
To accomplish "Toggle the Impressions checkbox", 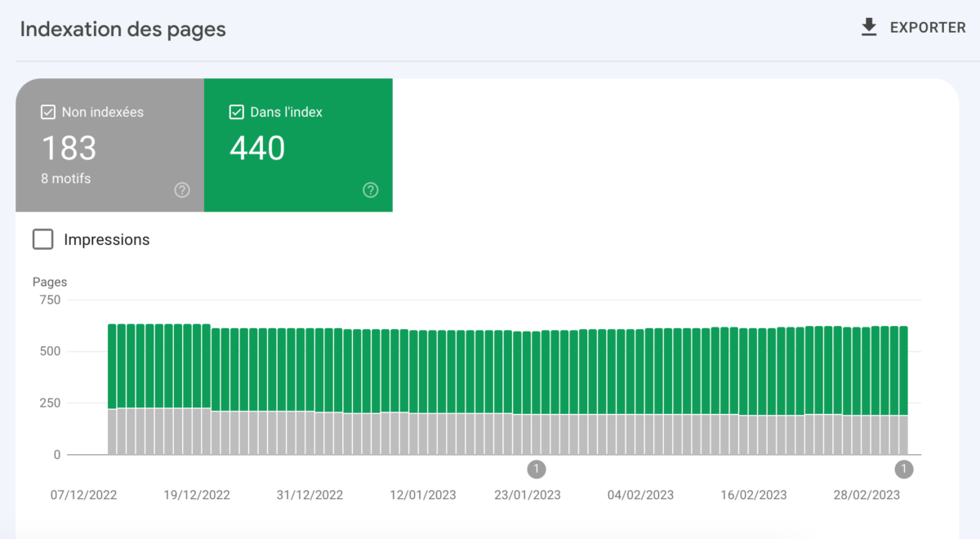I will (x=42, y=238).
